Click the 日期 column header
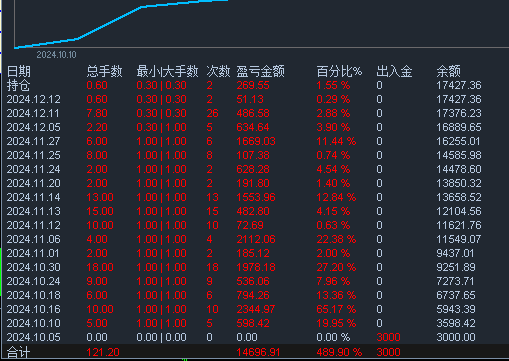 tap(19, 71)
